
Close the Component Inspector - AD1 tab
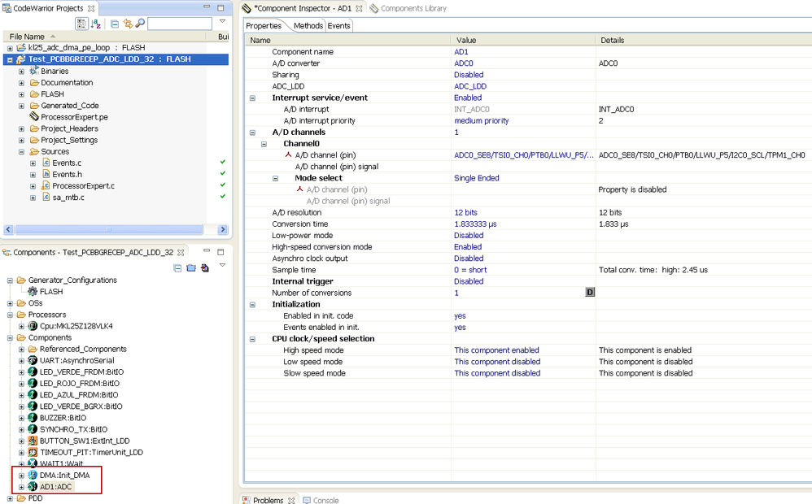click(x=359, y=8)
